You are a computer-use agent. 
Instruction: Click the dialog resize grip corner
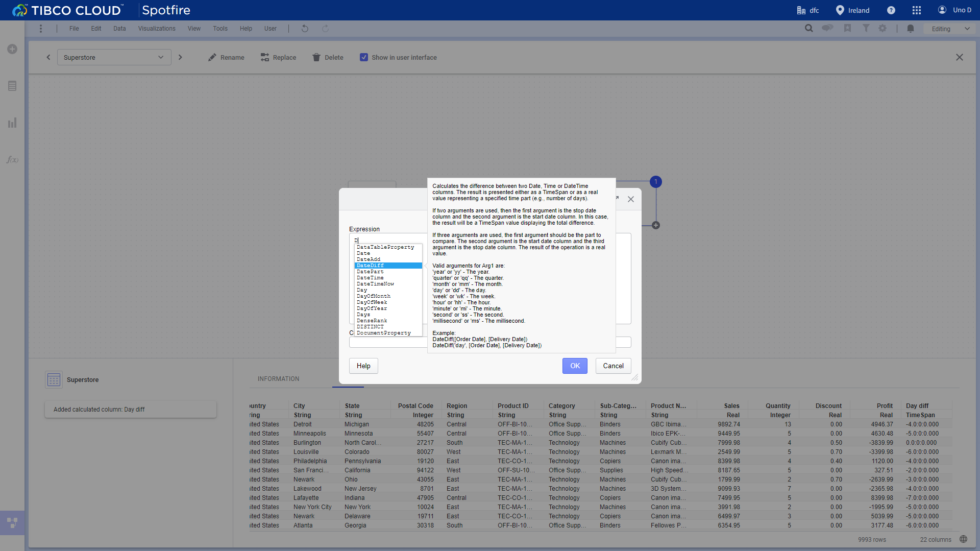point(635,377)
